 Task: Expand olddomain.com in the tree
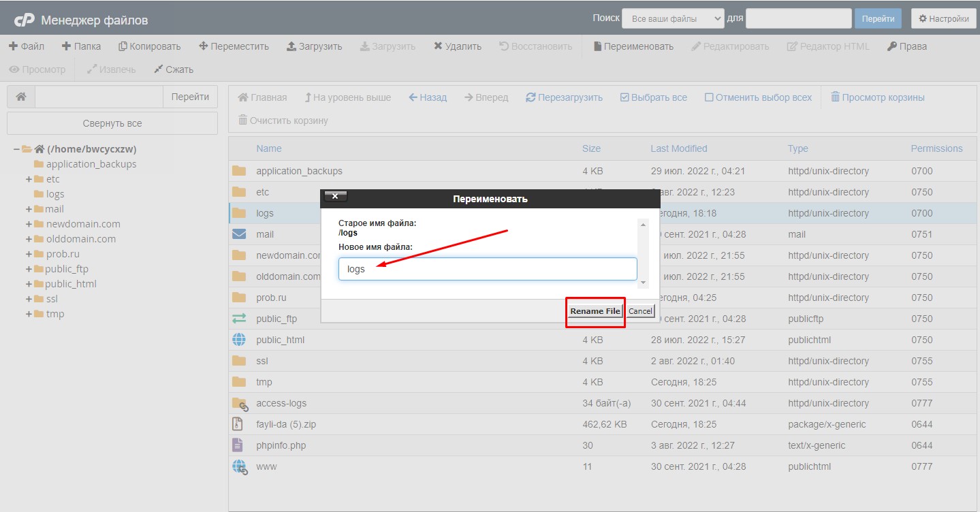point(29,239)
